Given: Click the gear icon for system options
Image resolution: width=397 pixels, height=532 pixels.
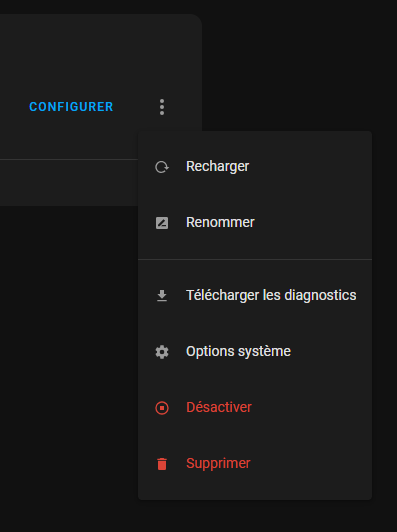Looking at the screenshot, I should click(162, 352).
